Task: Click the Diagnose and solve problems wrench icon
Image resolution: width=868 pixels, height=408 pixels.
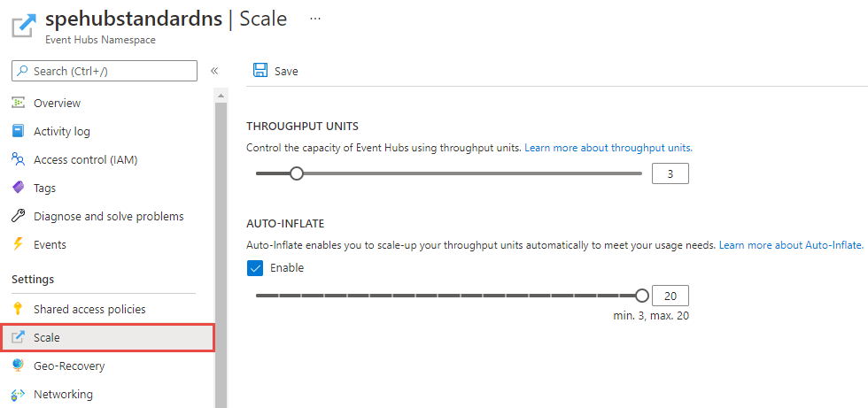Action: pyautogui.click(x=18, y=217)
